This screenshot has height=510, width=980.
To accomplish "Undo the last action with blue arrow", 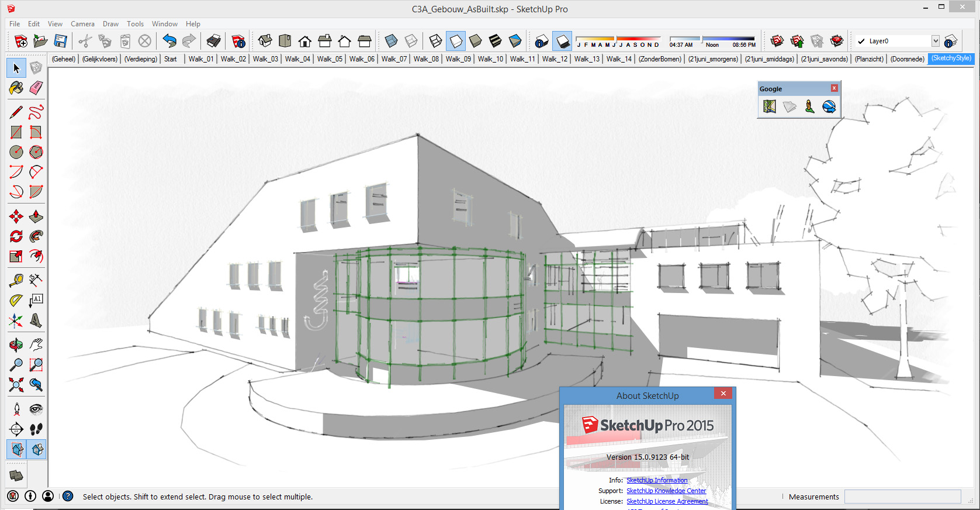I will (x=169, y=41).
